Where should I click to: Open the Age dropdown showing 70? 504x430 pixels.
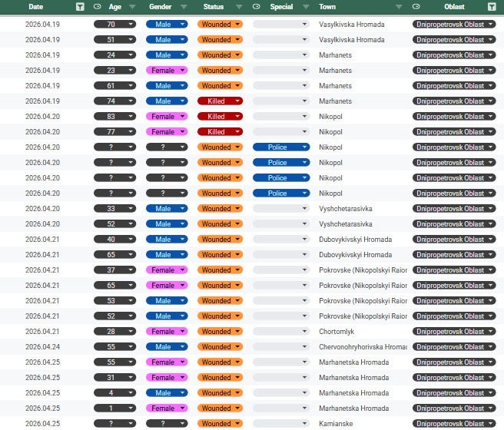[114, 25]
